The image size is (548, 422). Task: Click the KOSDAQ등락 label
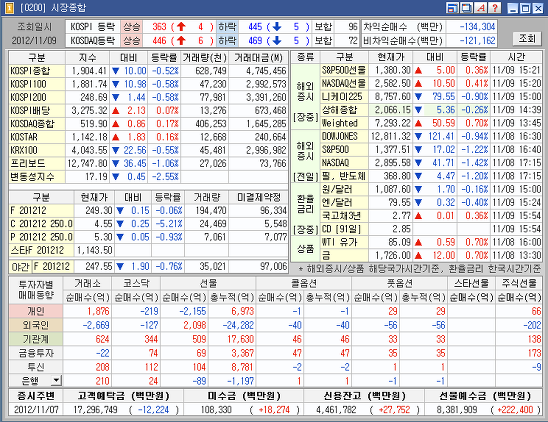point(93,41)
